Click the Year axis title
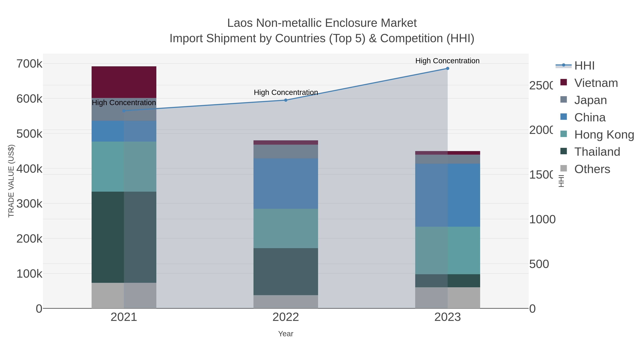This screenshot has height=362, width=644. tap(286, 334)
